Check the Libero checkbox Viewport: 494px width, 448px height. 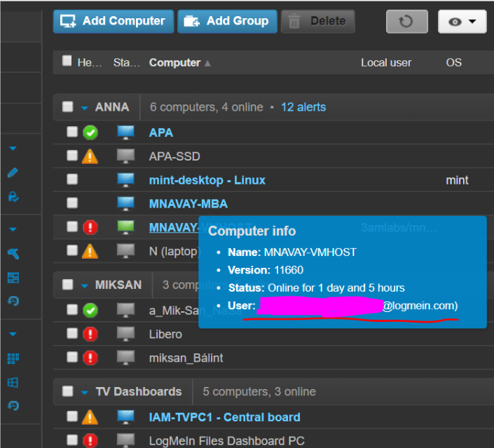click(72, 333)
